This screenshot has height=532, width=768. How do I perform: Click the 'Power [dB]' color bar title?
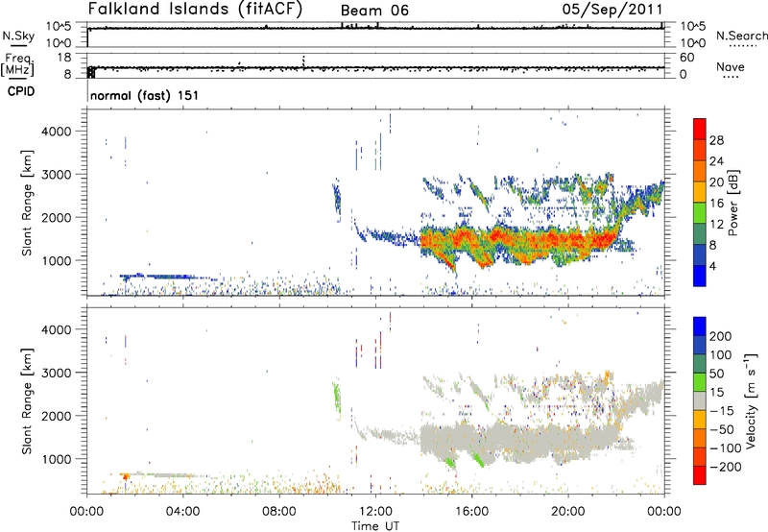[732, 203]
